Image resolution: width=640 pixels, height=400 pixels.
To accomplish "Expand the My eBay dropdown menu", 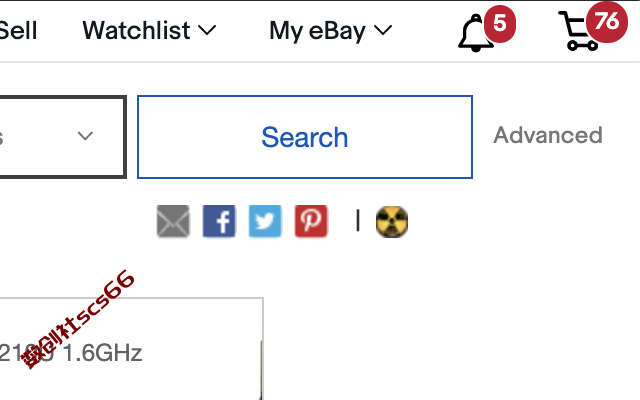I will pos(331,31).
